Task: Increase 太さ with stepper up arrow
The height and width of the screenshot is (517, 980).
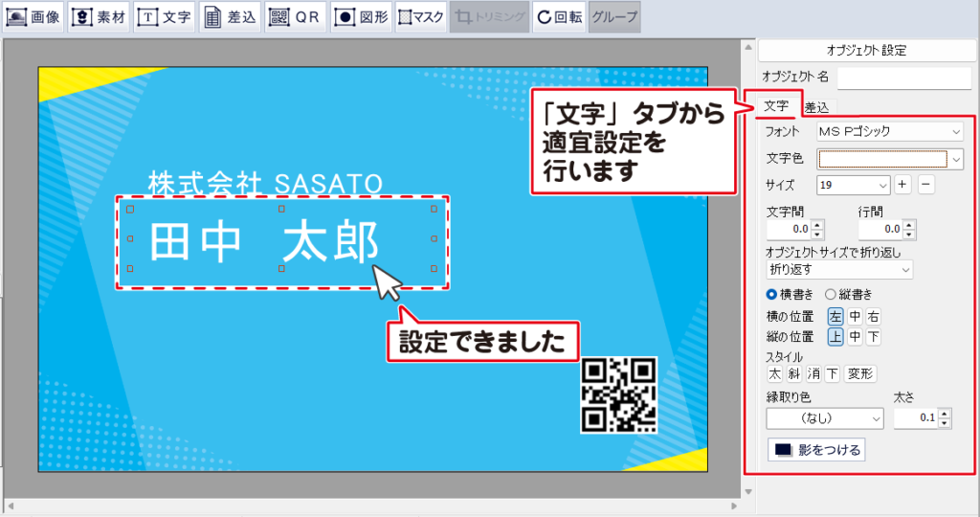Action: 945,414
